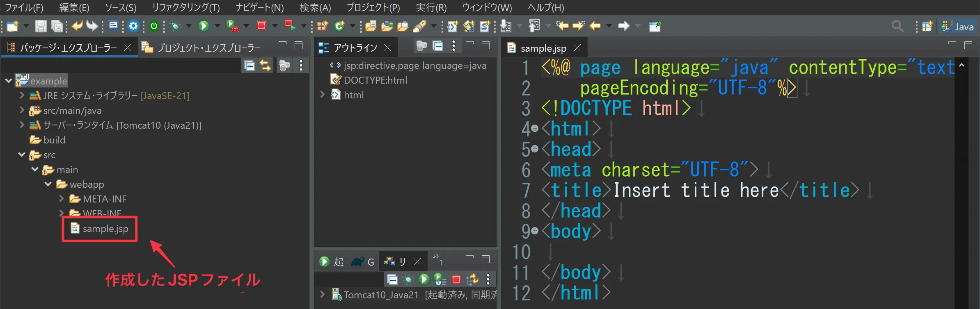The height and width of the screenshot is (309, 980).
Task: Click the editor scrollbar up arrow
Action: point(962,66)
